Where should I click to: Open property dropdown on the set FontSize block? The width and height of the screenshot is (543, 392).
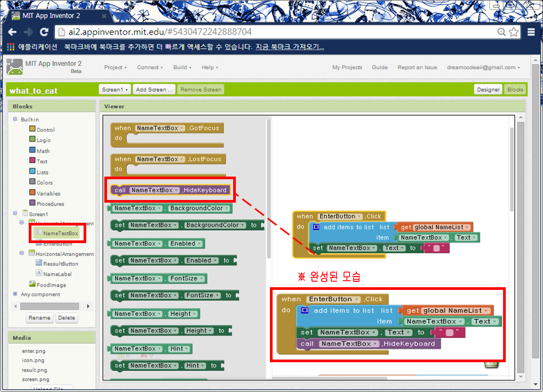[202, 296]
